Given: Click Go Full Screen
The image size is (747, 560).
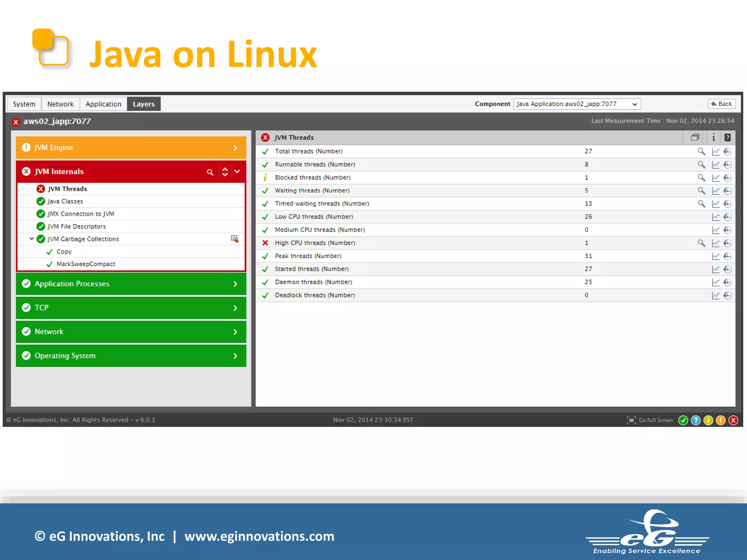Looking at the screenshot, I should coord(650,420).
